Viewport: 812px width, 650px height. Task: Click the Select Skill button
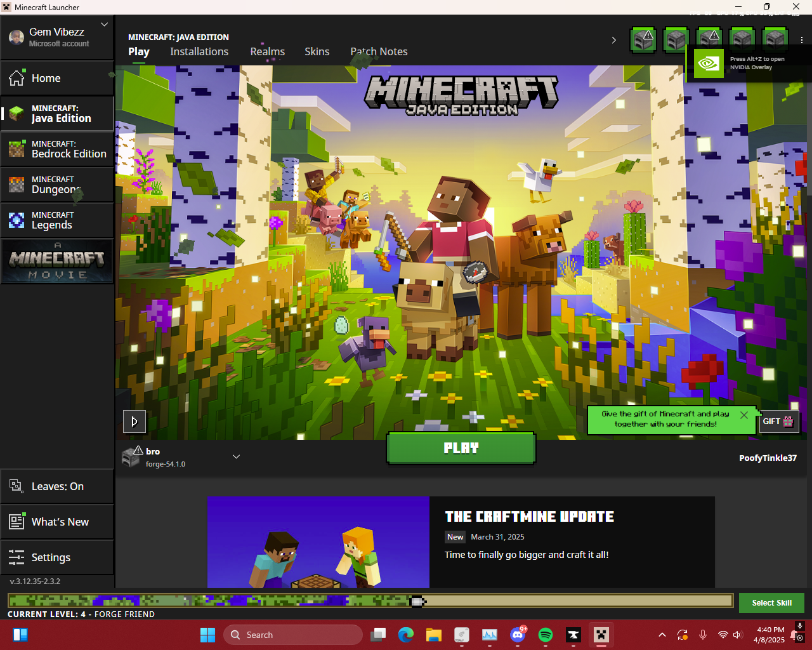point(771,603)
